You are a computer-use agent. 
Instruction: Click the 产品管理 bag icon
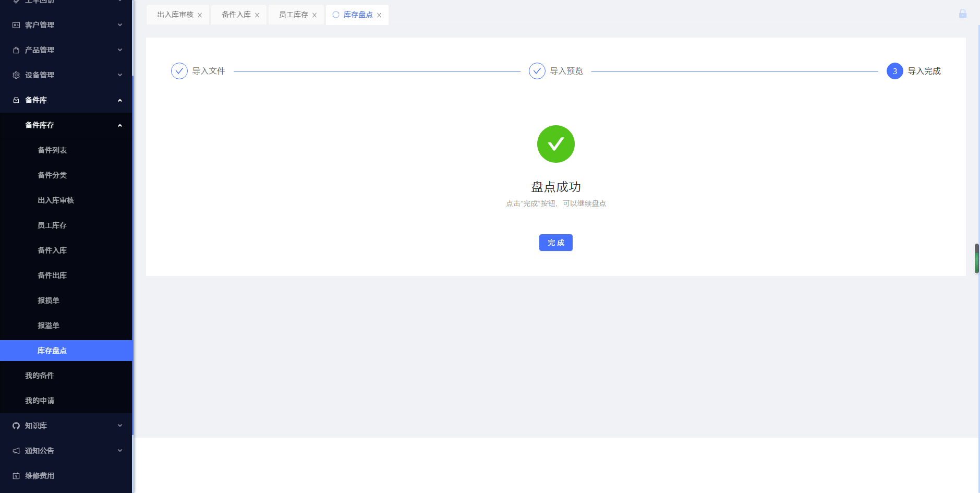[x=15, y=50]
